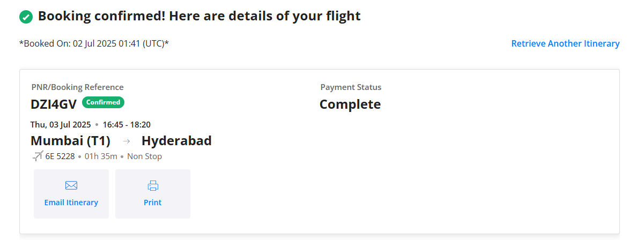Viewport: 644px width, 240px height.
Task: Select the Print text label
Action: point(153,202)
